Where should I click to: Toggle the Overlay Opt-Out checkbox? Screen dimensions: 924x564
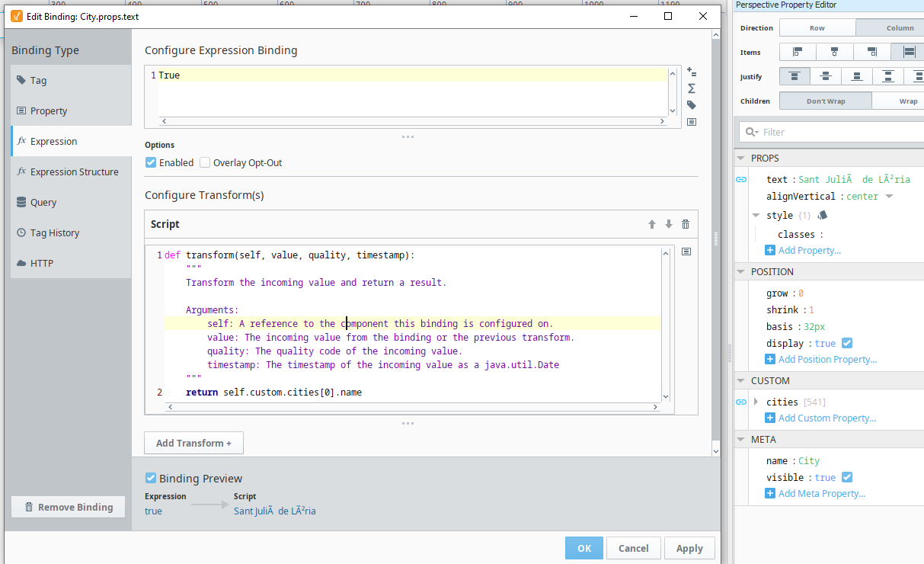coord(205,162)
